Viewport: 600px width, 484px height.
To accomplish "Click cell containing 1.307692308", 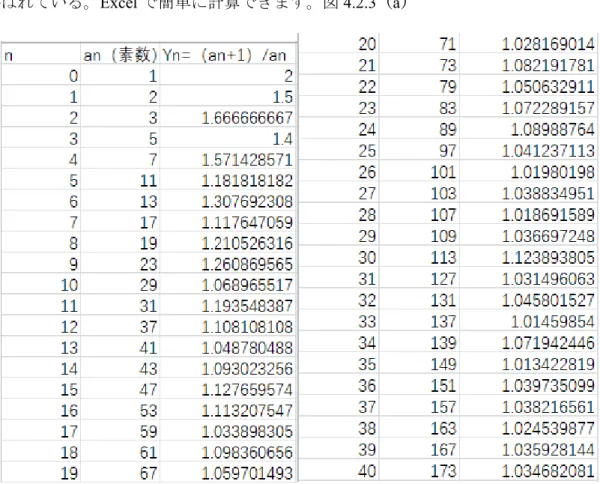I will [x=228, y=201].
